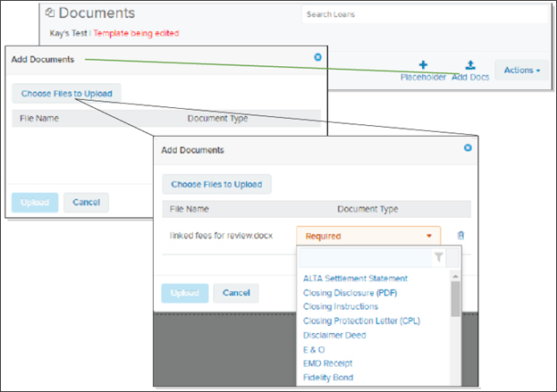Viewport: 557px width, 392px height.
Task: Click the Upload button in back dialog
Action: (35, 203)
